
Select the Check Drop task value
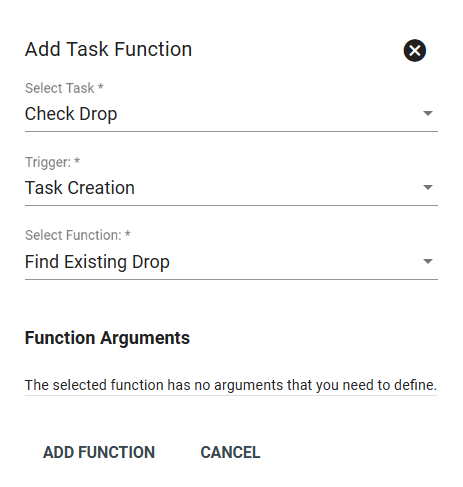pyautogui.click(x=71, y=114)
